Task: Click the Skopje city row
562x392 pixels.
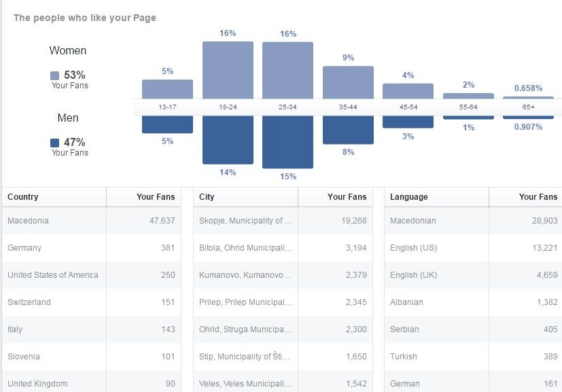Action: point(283,221)
